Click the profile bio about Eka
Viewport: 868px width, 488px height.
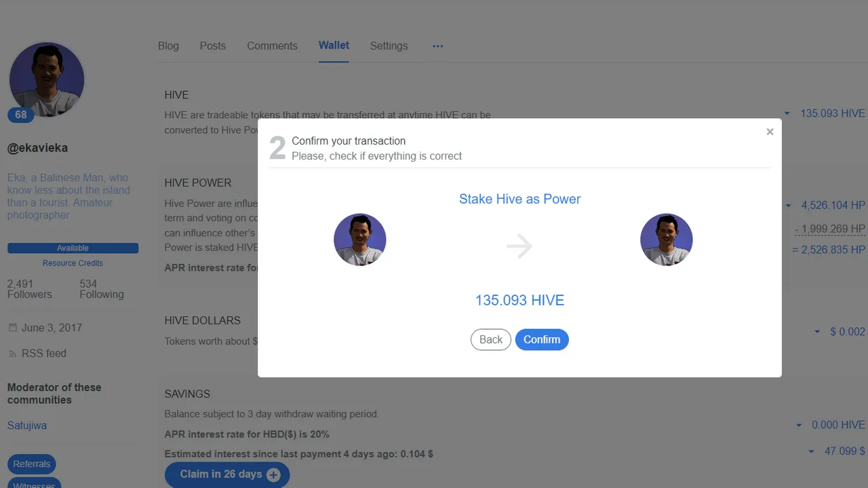click(x=68, y=196)
